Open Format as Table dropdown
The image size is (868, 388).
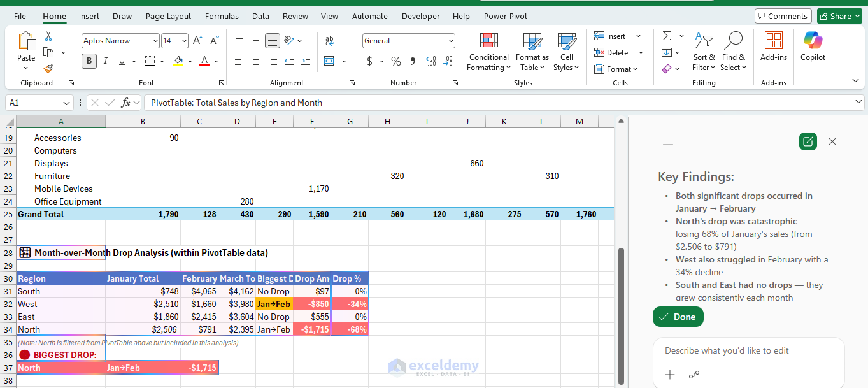[532, 52]
